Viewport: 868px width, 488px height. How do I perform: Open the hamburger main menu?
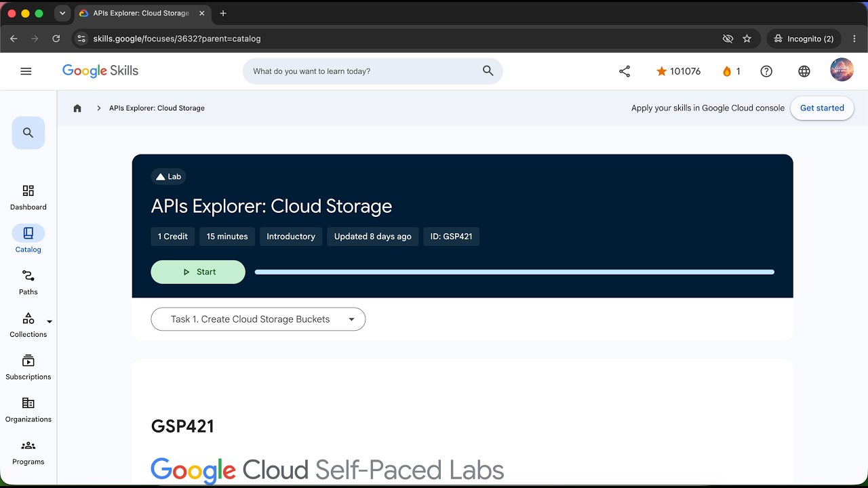(26, 71)
